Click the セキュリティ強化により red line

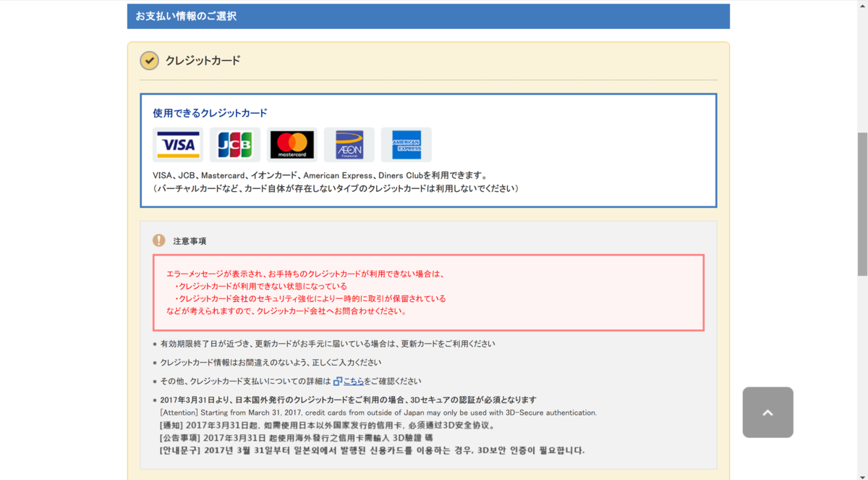pos(310,298)
